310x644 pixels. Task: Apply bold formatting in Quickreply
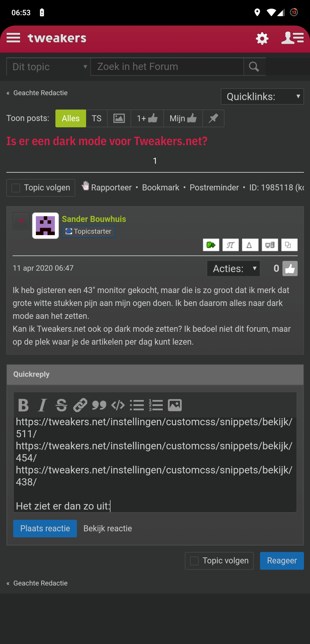pos(24,405)
